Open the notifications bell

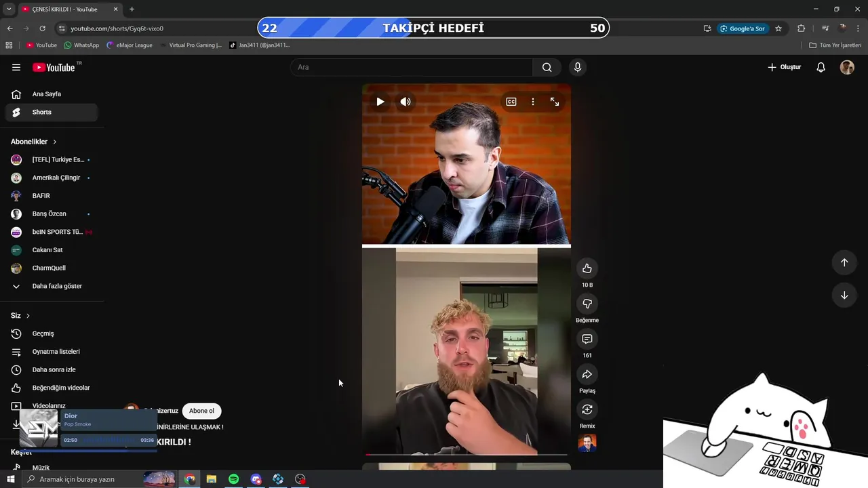(821, 67)
